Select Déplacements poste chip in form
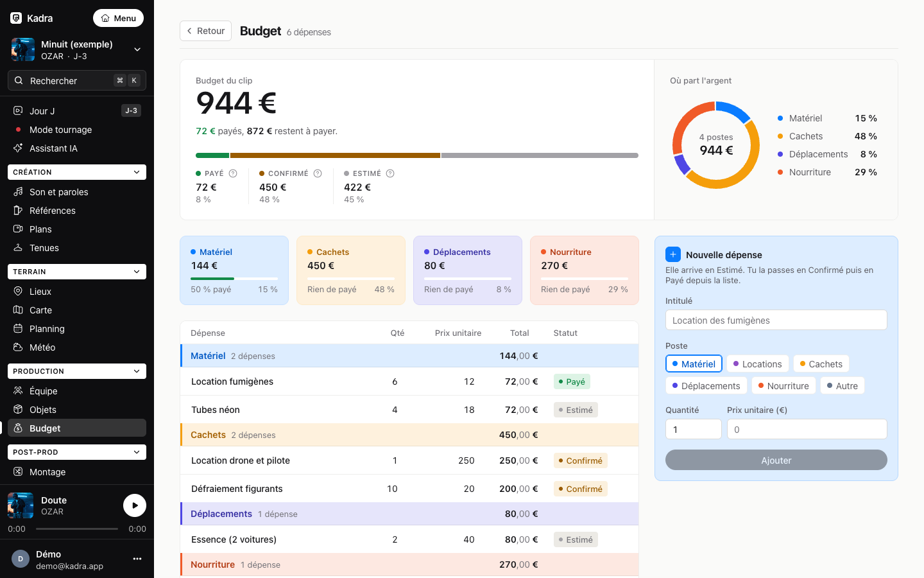This screenshot has width=924, height=578. point(706,386)
